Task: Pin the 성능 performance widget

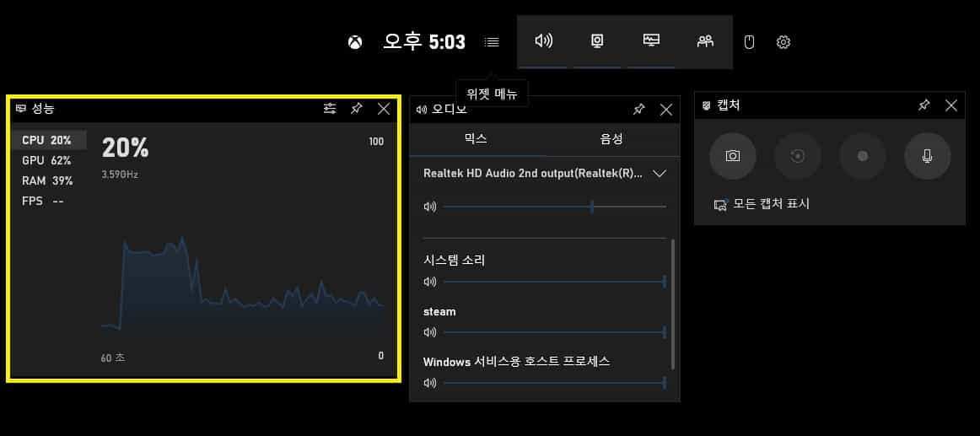Action: coord(357,109)
